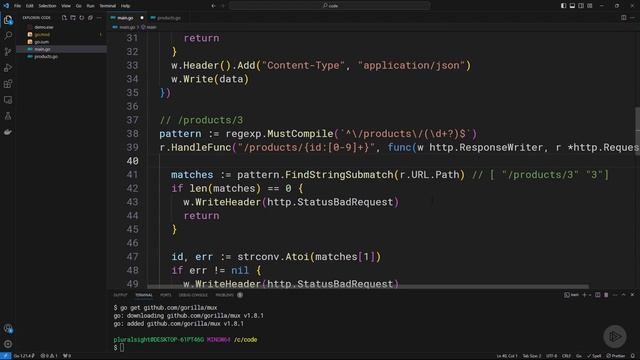The width and height of the screenshot is (640, 360).
Task: Click Ln 40, Col 1 in status bar
Action: coord(507,356)
